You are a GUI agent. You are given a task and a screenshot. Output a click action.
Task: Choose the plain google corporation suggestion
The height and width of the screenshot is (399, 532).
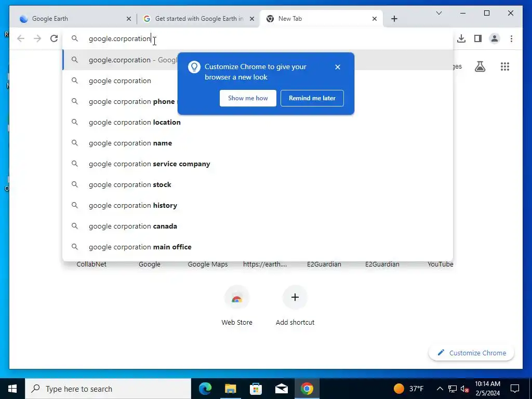(258, 81)
